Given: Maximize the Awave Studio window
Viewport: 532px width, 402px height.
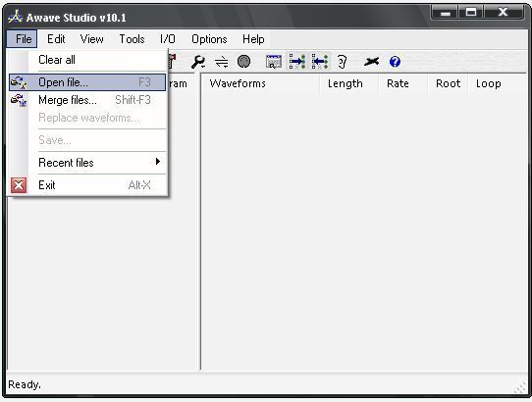Looking at the screenshot, I should 471,13.
